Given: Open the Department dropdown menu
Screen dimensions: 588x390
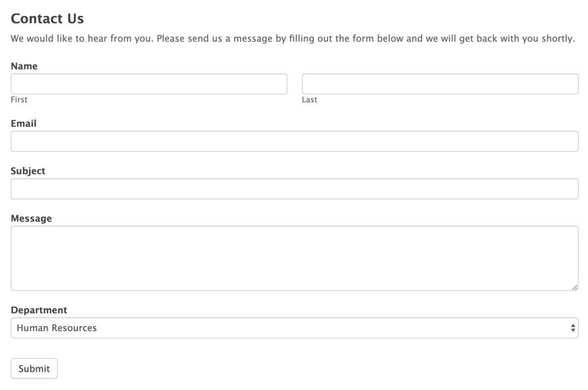Looking at the screenshot, I should (x=294, y=328).
